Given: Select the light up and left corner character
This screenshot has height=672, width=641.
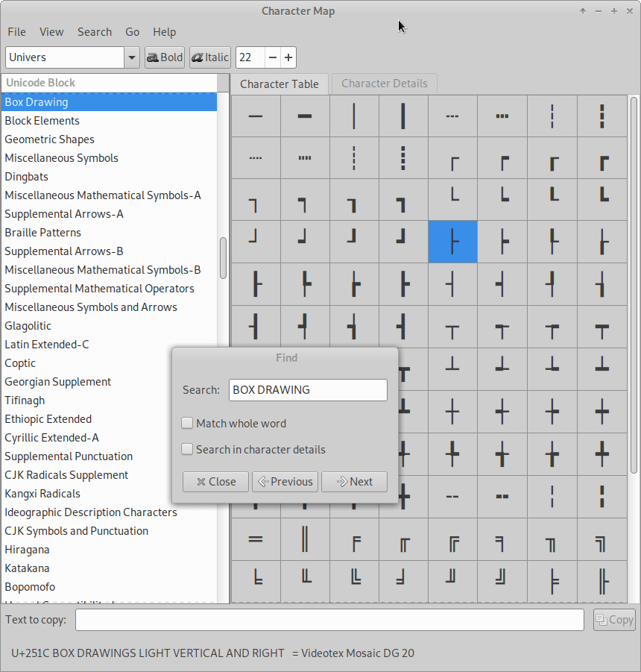Looking at the screenshot, I should click(x=256, y=242).
